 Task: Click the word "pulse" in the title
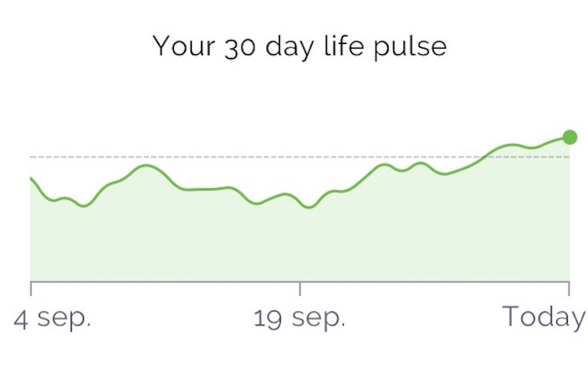[412, 46]
